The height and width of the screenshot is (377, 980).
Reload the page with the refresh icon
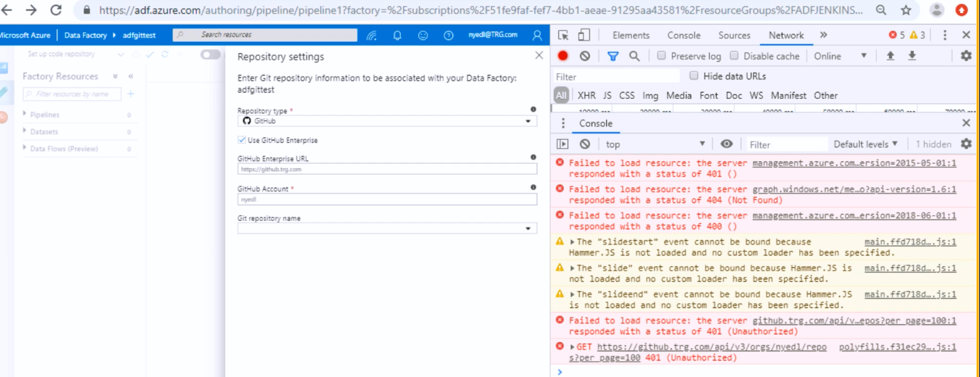point(56,10)
